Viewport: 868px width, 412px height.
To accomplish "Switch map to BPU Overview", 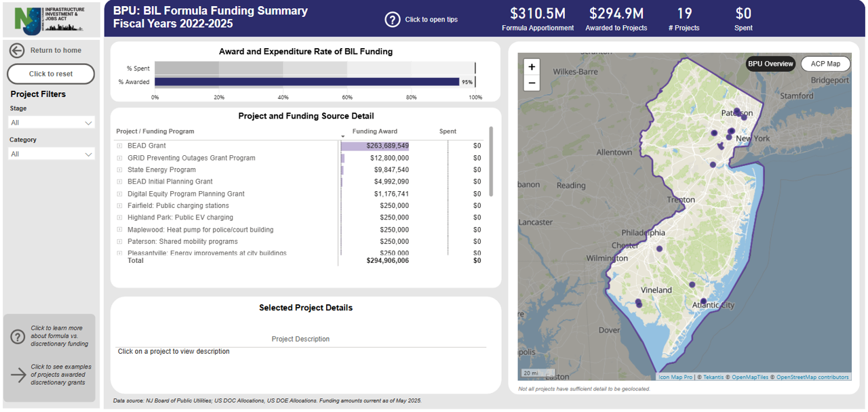I will 770,64.
